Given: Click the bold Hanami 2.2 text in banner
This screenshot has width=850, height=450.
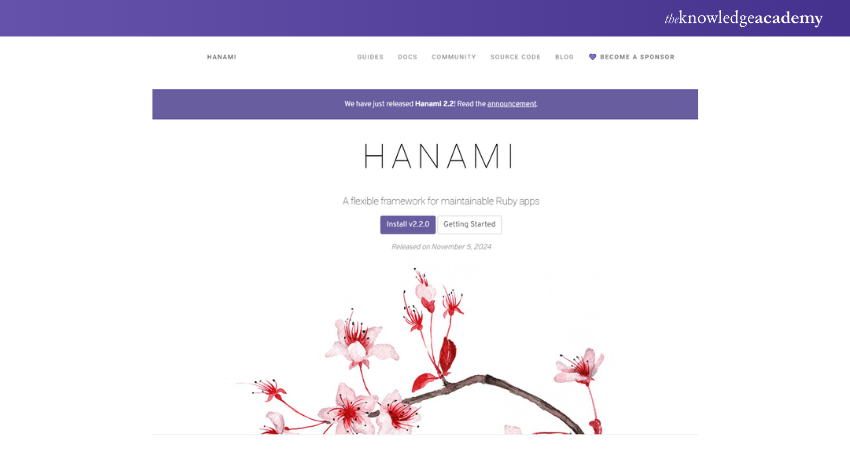Looking at the screenshot, I should 435,104.
